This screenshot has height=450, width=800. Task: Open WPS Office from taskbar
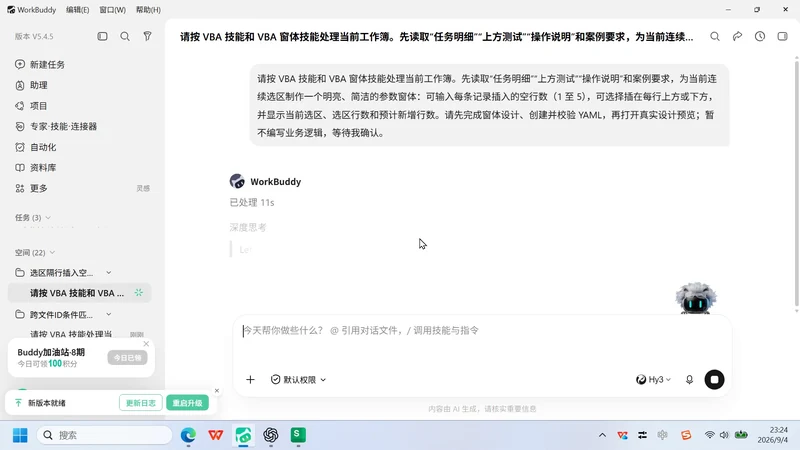216,435
